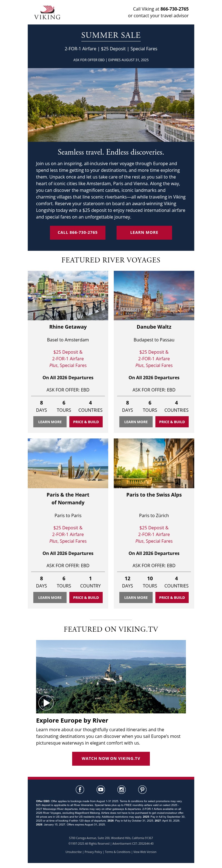Image resolution: width=222 pixels, height=868 pixels.
Task: Click Learn More for Rhine Getaway
Action: click(x=50, y=421)
